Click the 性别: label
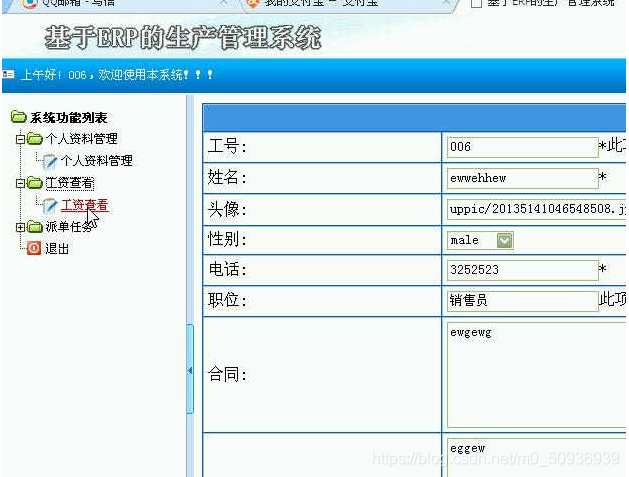The image size is (629, 477). tap(227, 240)
